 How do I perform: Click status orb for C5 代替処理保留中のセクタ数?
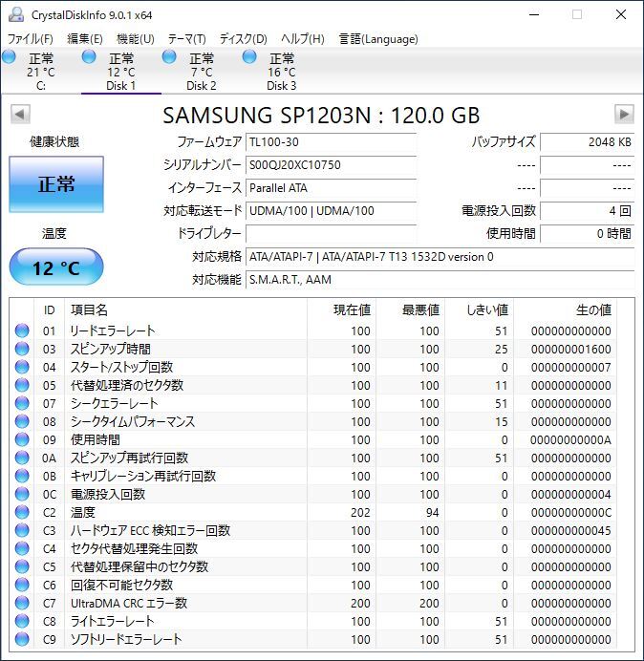(22, 566)
